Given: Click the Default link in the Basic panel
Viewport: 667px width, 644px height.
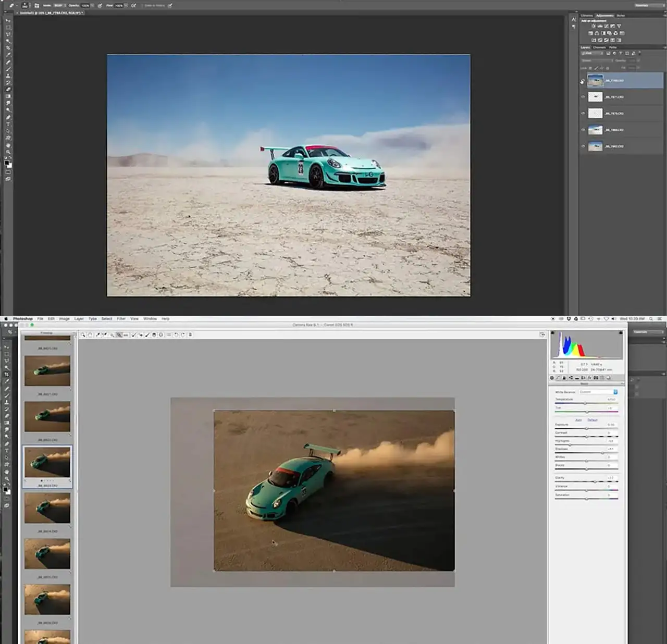Looking at the screenshot, I should click(592, 420).
